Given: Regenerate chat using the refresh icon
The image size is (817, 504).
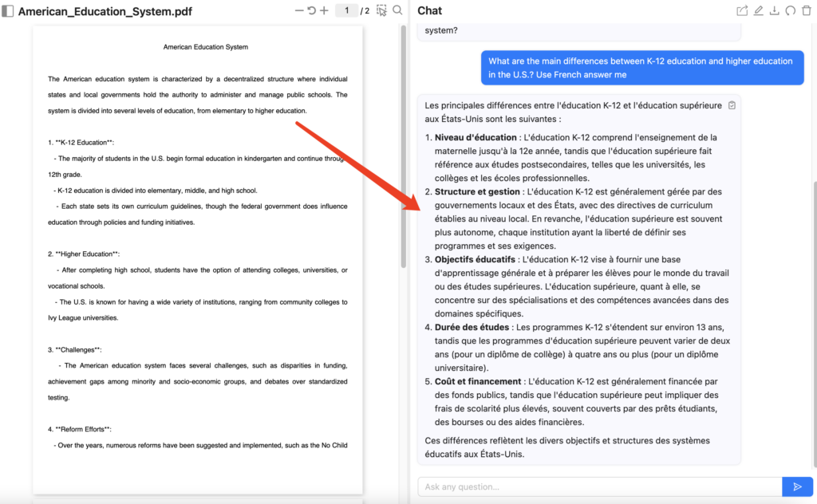Looking at the screenshot, I should click(791, 10).
